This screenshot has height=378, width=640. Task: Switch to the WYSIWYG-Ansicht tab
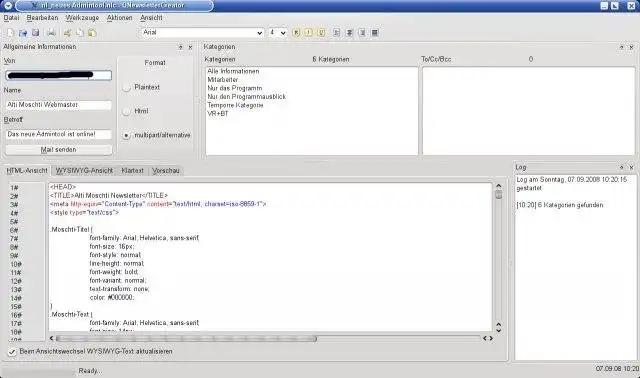pos(84,171)
